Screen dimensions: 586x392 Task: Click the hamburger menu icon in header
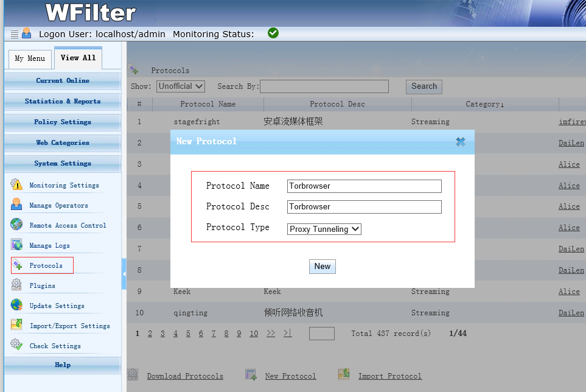tap(15, 34)
